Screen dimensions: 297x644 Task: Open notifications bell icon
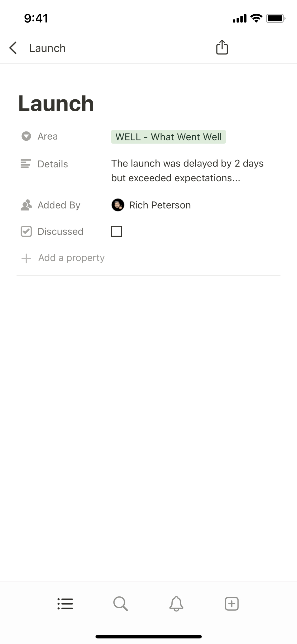176,604
